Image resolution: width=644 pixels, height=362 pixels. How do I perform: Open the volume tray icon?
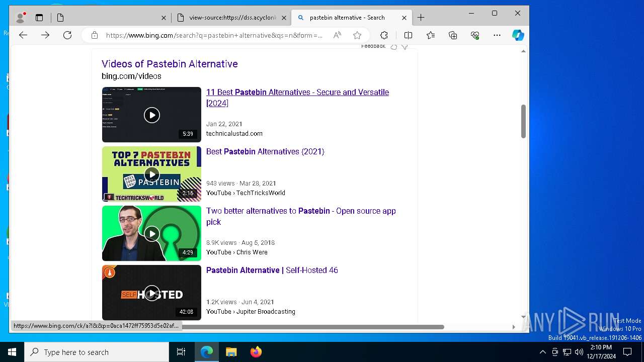[x=579, y=352]
